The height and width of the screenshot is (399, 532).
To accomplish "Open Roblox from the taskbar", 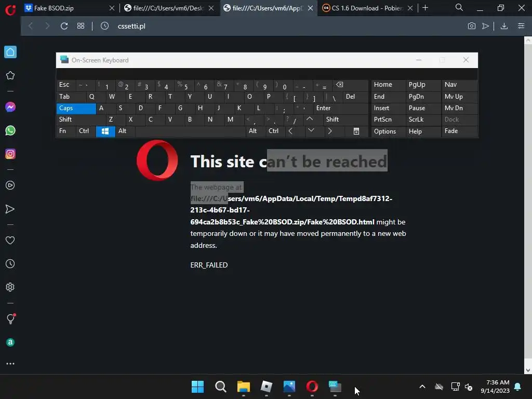I will 267,387.
